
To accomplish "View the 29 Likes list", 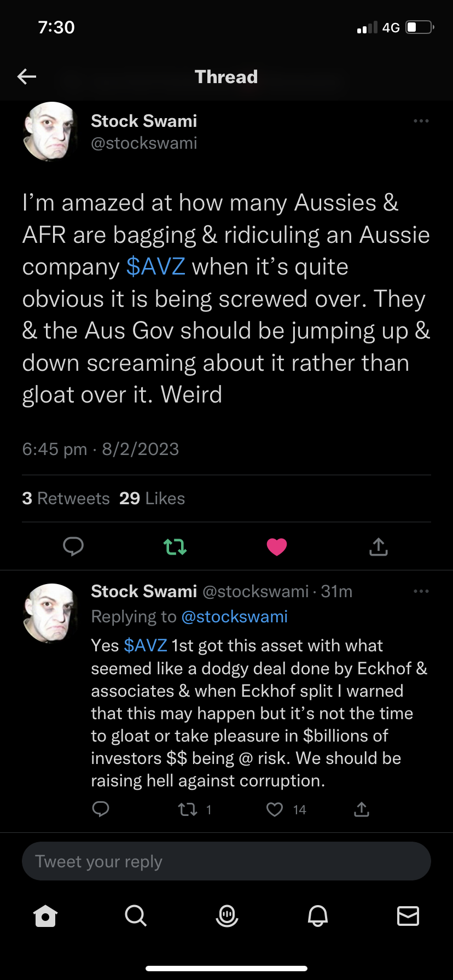I will click(x=152, y=498).
